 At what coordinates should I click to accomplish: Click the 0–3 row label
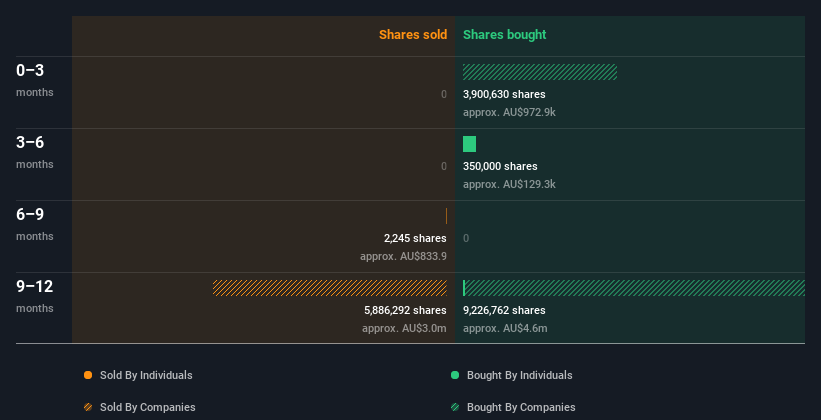click(30, 71)
